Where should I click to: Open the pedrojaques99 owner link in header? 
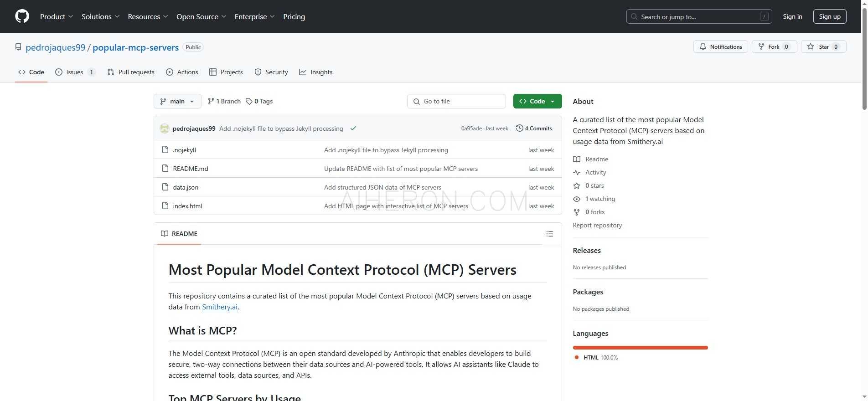click(x=56, y=47)
